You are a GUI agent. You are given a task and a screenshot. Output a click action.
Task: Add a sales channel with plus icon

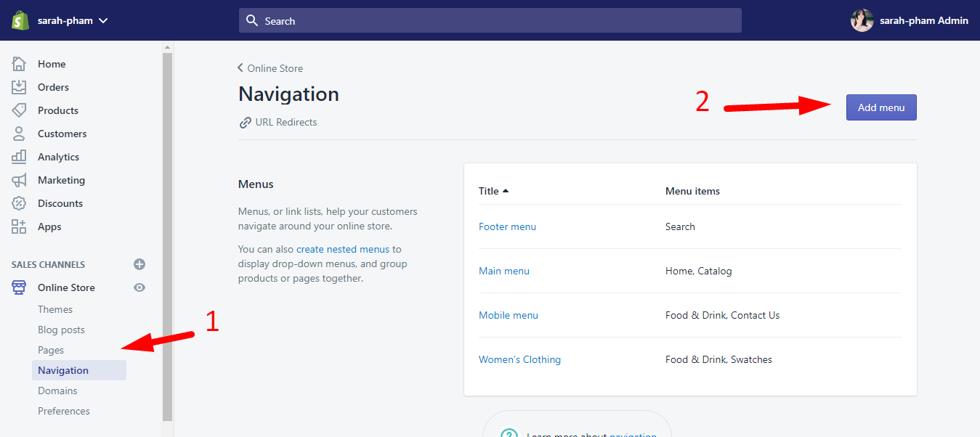139,264
